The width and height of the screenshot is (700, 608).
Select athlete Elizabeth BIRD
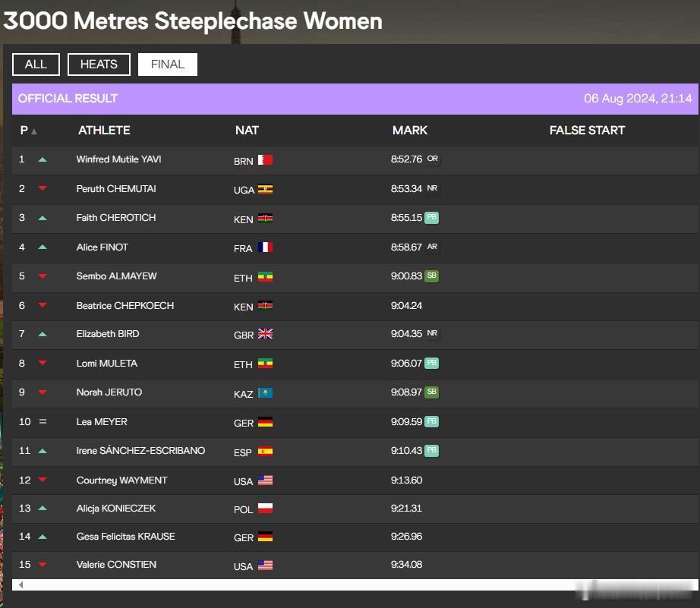click(x=108, y=333)
